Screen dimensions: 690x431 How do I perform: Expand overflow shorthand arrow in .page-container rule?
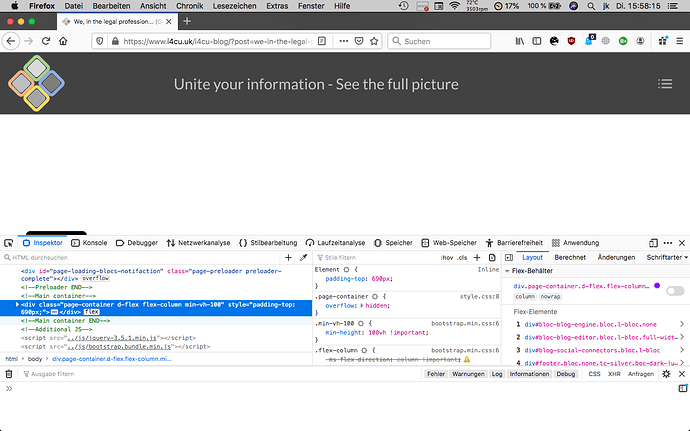pyautogui.click(x=362, y=306)
